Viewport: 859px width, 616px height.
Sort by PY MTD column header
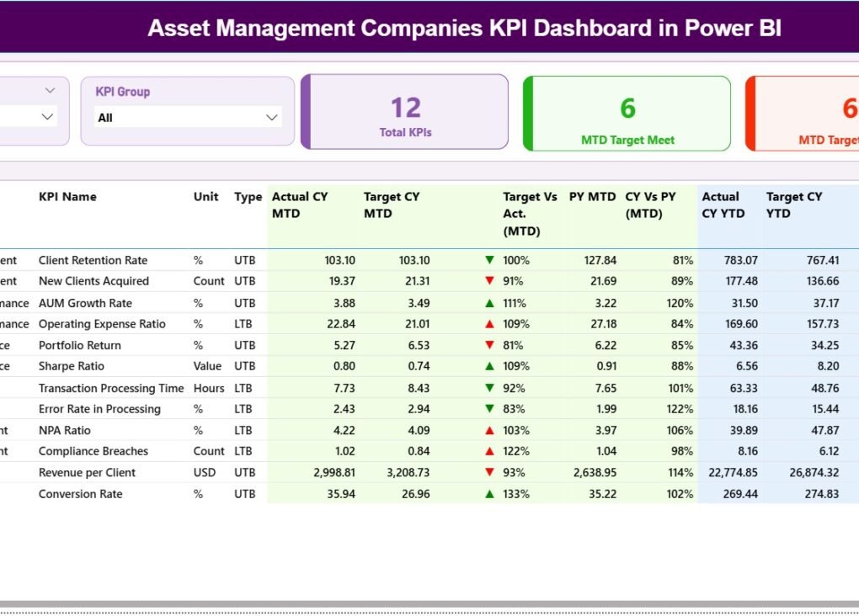coord(592,197)
